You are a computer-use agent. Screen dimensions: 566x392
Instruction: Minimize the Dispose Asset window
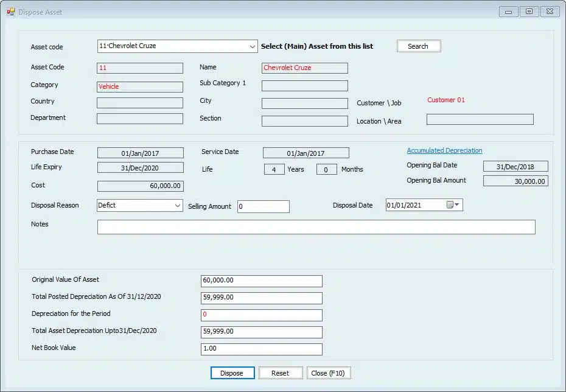[x=509, y=12]
